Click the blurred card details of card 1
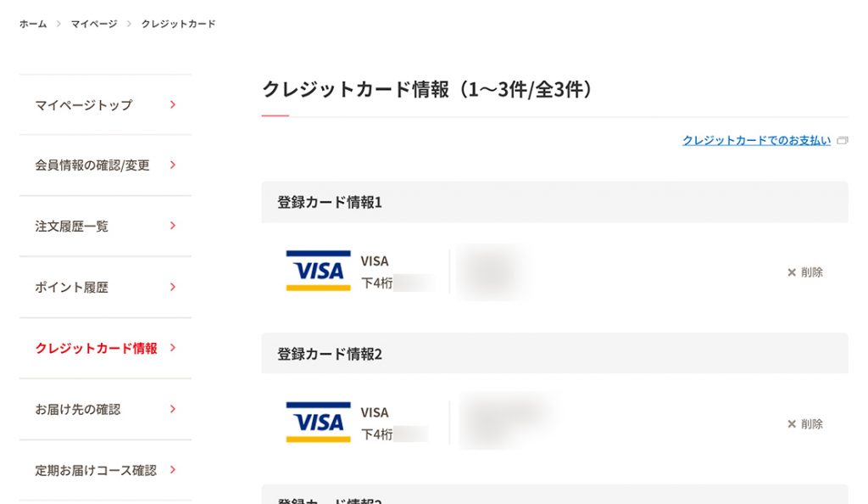The width and height of the screenshot is (868, 504). tap(492, 272)
